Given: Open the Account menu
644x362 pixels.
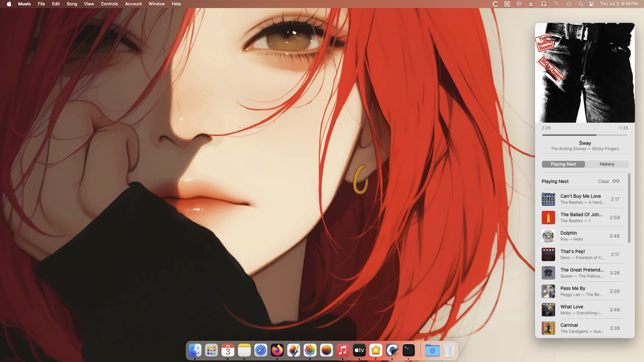Looking at the screenshot, I should click(133, 4).
